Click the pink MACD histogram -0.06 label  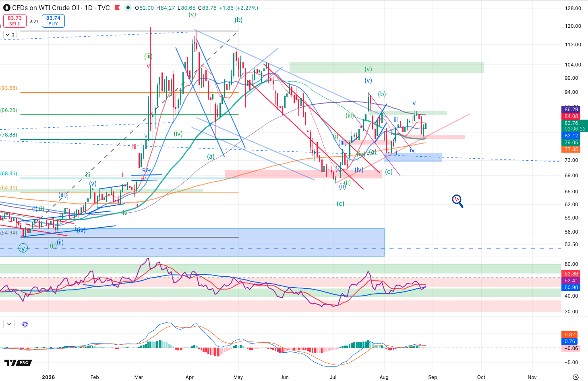(x=571, y=348)
